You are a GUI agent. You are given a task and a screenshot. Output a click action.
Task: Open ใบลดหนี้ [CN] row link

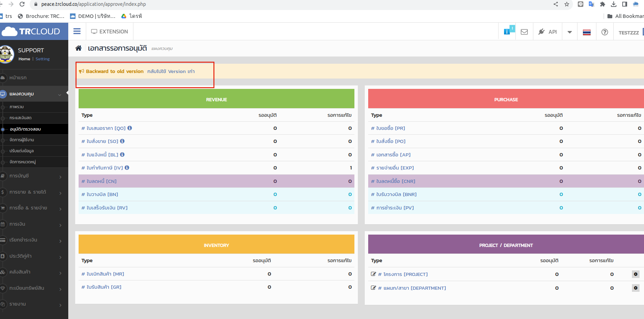[99, 181]
